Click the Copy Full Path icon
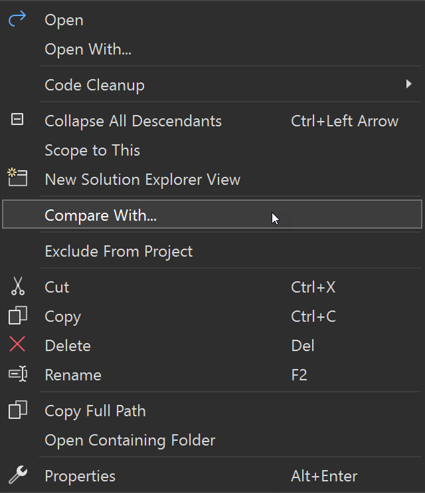This screenshot has width=425, height=493. (x=17, y=410)
